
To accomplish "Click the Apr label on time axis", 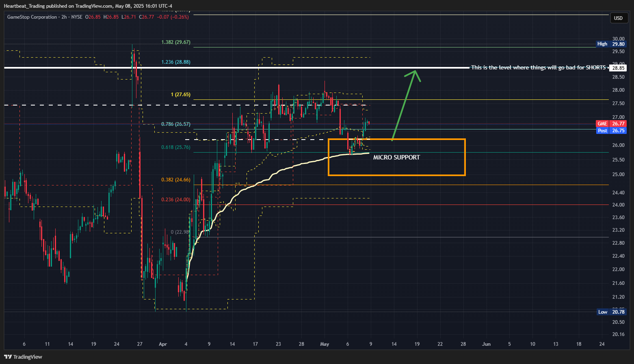I will [163, 344].
